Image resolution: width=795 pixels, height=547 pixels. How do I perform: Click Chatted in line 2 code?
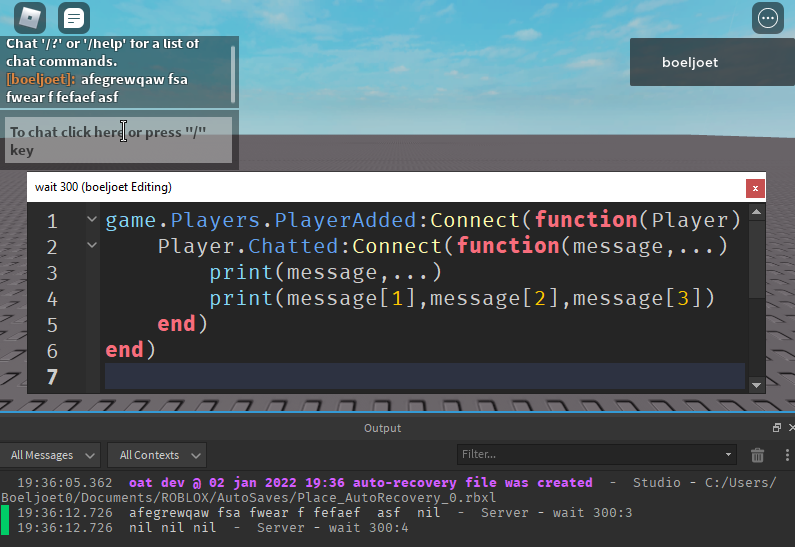[x=293, y=246]
